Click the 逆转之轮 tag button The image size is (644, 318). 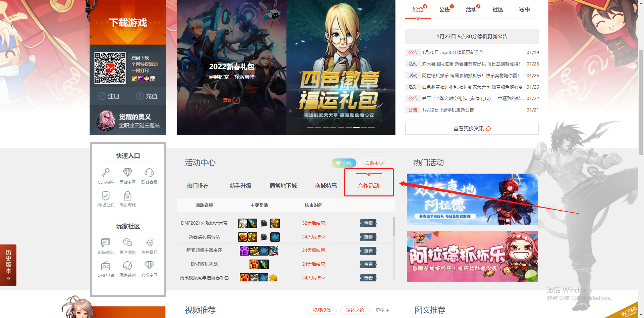point(355,310)
